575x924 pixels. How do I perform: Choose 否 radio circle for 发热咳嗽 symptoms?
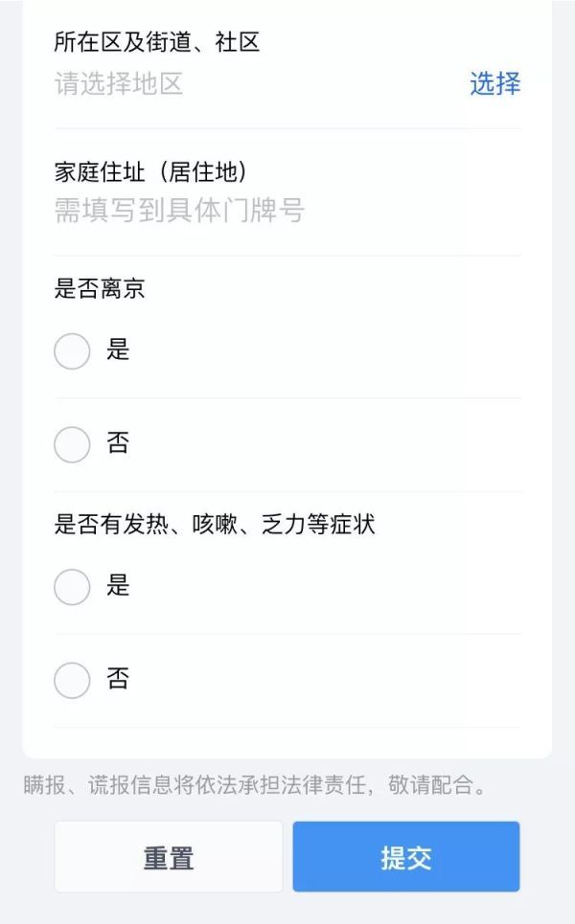click(72, 680)
